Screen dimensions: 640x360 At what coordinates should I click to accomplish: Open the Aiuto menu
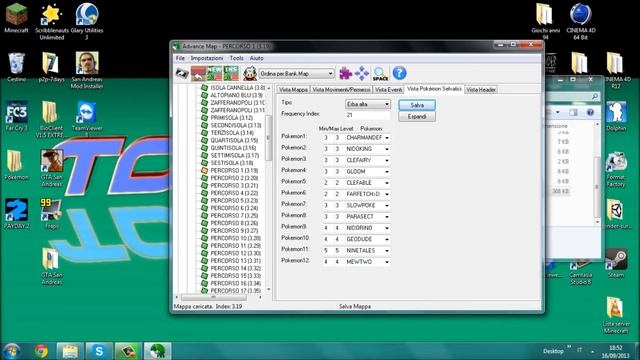tap(257, 58)
